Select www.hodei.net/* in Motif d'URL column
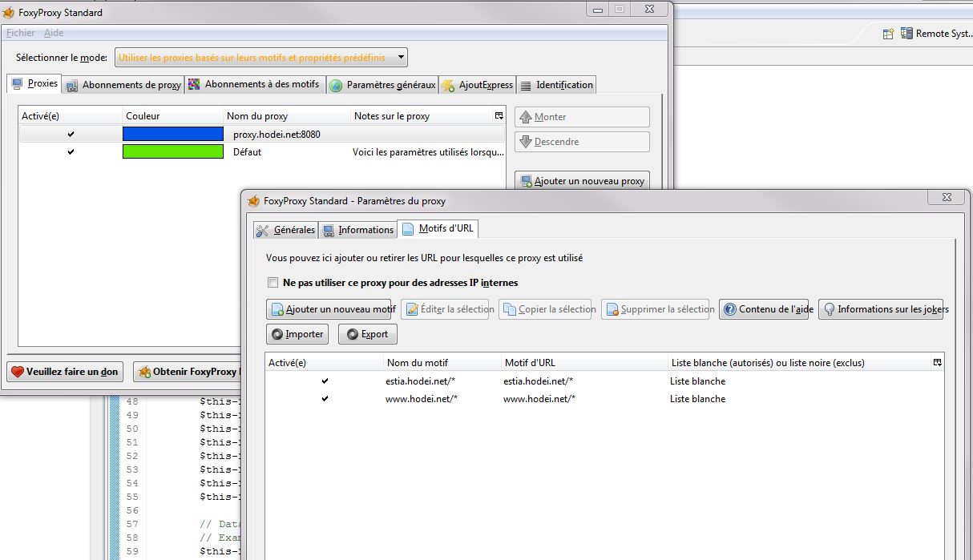 (539, 399)
